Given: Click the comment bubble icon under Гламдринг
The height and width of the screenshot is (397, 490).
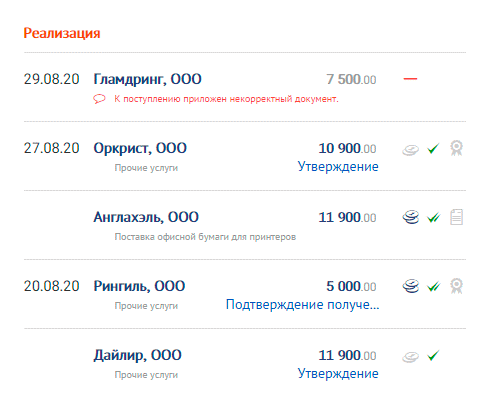Looking at the screenshot, I should click(99, 99).
